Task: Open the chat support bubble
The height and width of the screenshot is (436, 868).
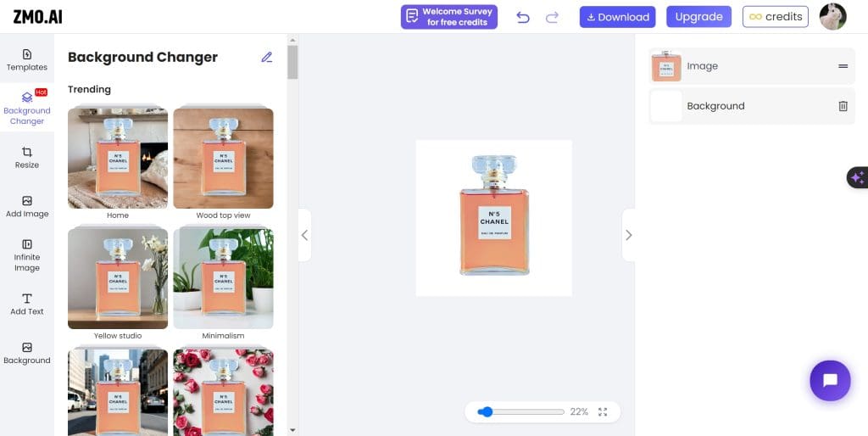Action: pos(830,381)
